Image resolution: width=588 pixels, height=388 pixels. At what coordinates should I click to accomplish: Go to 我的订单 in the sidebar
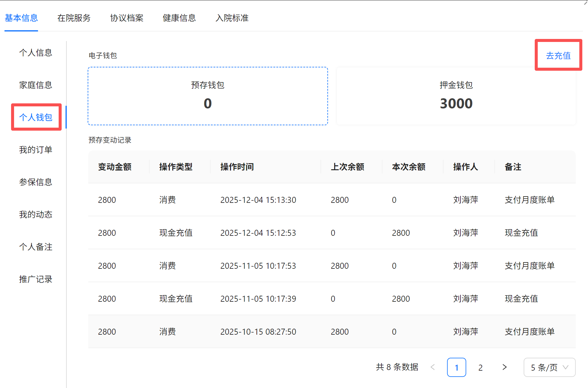click(x=36, y=150)
